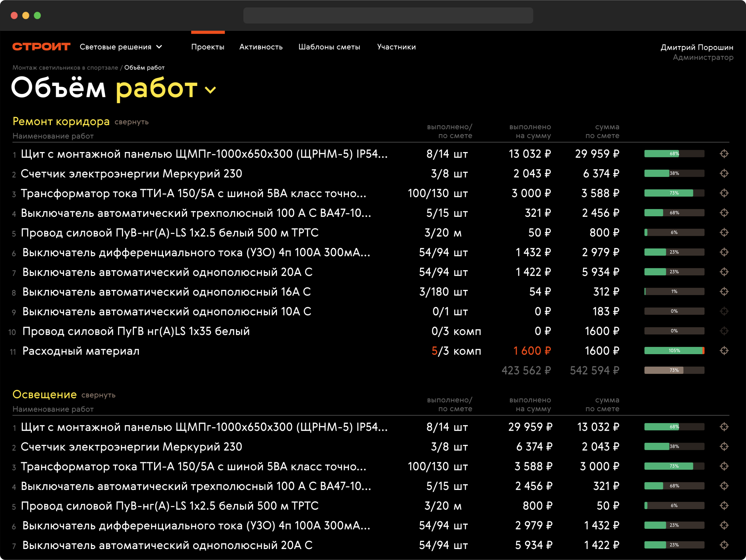
Task: Click target icon for Трансформатор тока in Освещение
Action: [724, 466]
